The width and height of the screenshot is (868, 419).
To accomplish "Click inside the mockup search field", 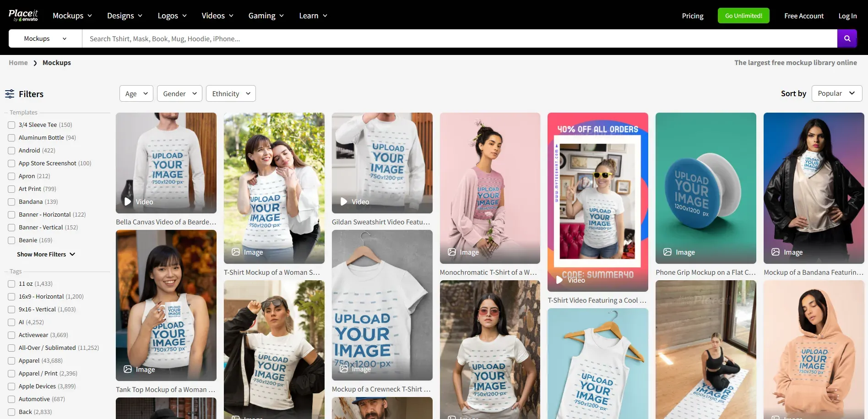I will coord(320,38).
